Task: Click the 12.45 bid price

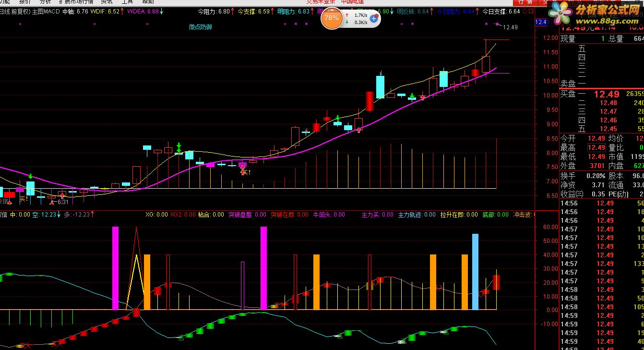Action: tap(608, 129)
